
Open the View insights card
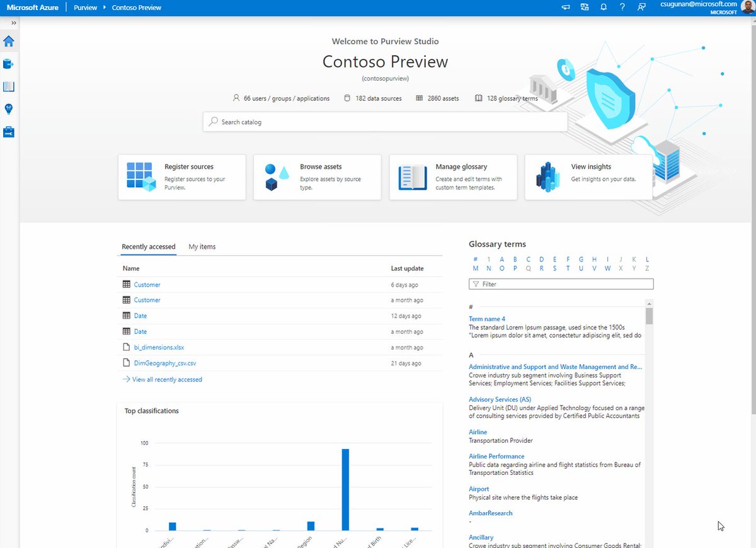coord(588,177)
